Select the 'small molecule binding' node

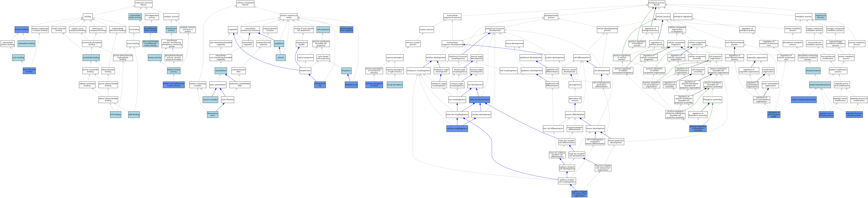[59, 30]
